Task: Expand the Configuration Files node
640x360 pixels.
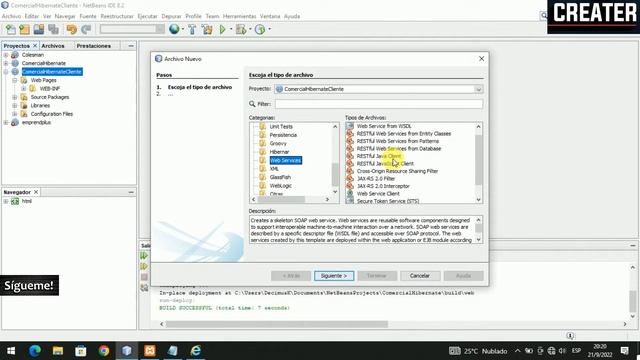Action: click(x=15, y=114)
